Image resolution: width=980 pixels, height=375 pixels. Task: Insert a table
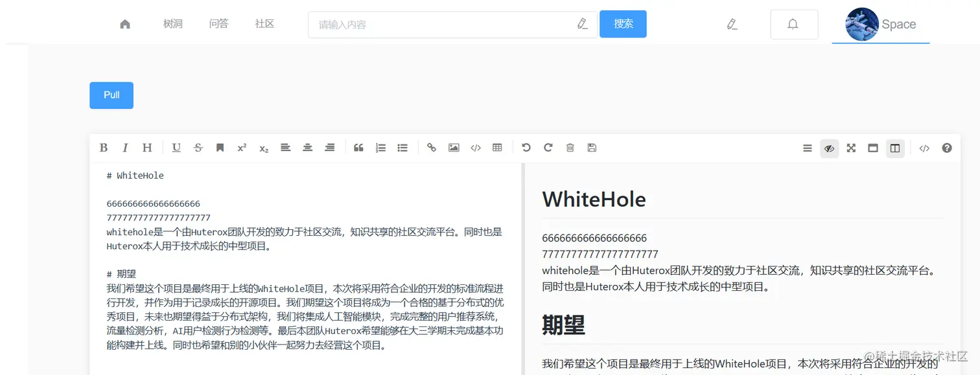(497, 148)
